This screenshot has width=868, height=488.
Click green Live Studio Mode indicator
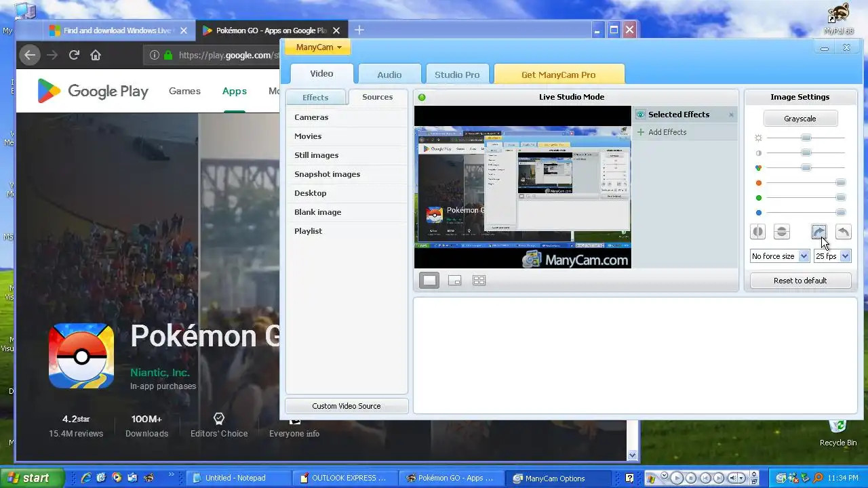(x=422, y=97)
